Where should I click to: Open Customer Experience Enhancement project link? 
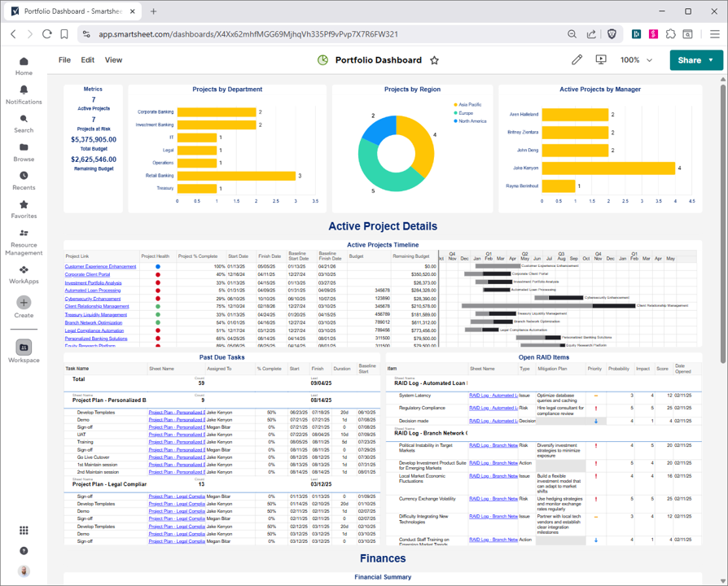pyautogui.click(x=100, y=267)
